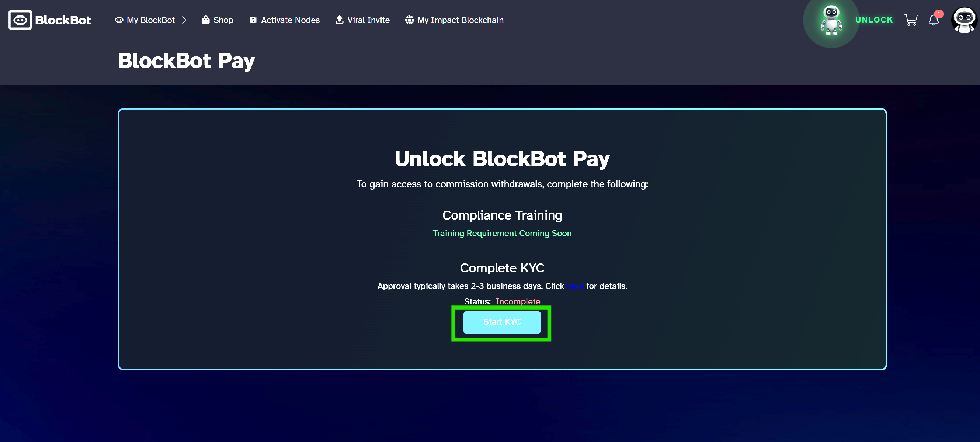Click the BlockBot logo icon
Viewport: 980px width, 442px height.
20,20
